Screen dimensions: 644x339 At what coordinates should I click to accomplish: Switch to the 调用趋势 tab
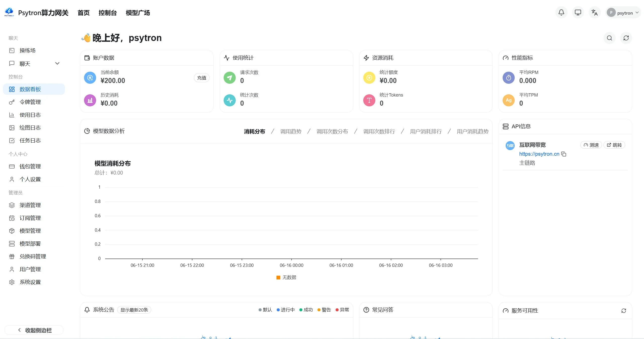[291, 132]
